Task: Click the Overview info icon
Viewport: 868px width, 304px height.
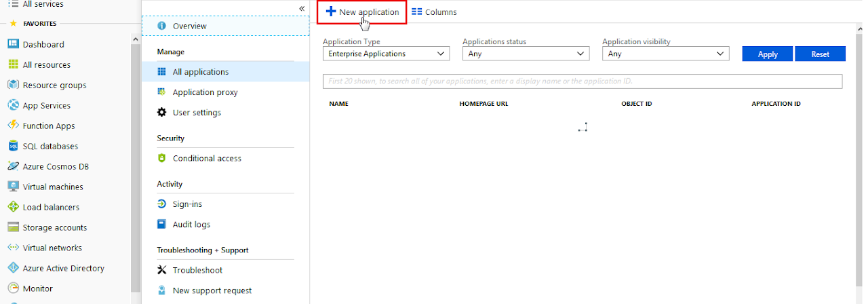Action: [x=161, y=26]
